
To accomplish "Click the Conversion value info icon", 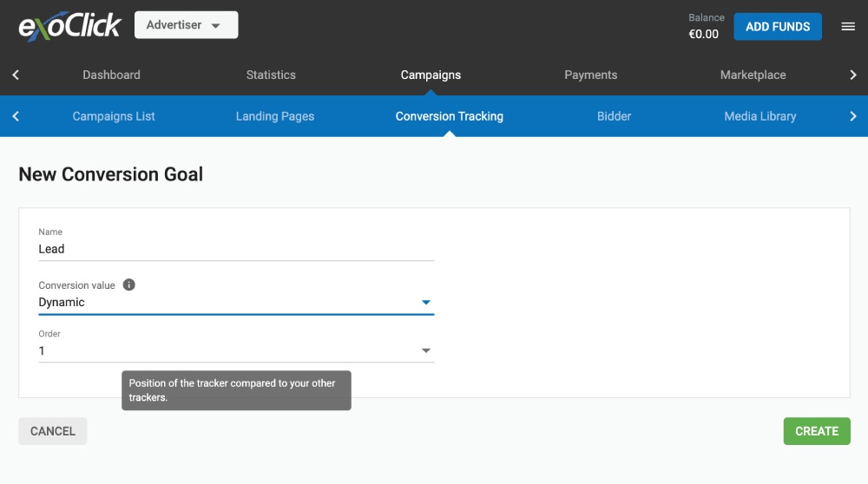I will pos(129,285).
